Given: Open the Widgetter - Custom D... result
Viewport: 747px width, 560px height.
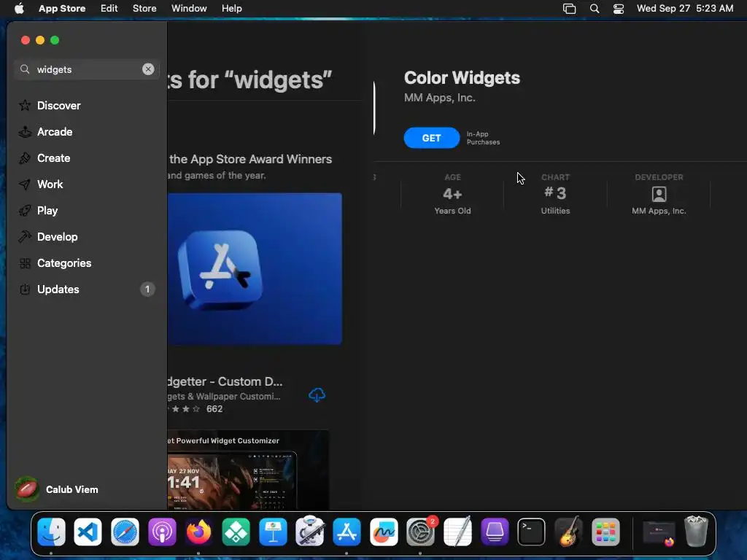Looking at the screenshot, I should click(226, 382).
